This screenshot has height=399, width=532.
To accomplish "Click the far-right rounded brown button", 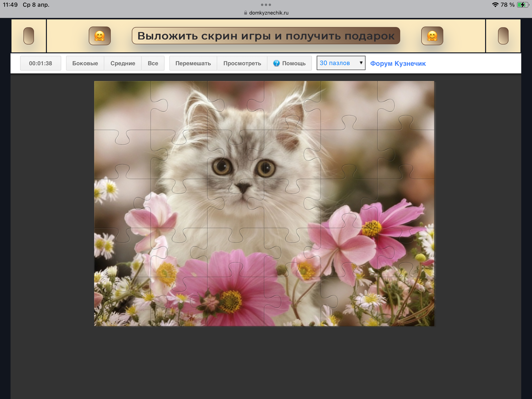I will point(503,36).
